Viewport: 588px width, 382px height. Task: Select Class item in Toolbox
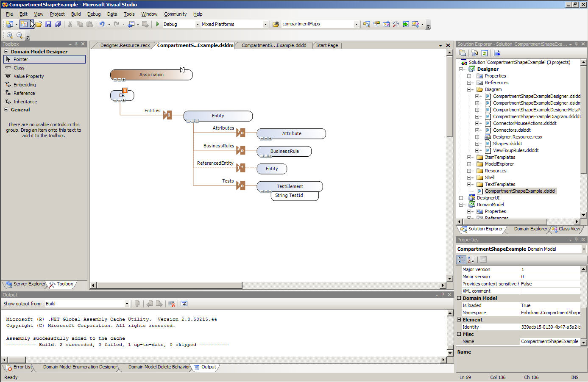[x=19, y=68]
